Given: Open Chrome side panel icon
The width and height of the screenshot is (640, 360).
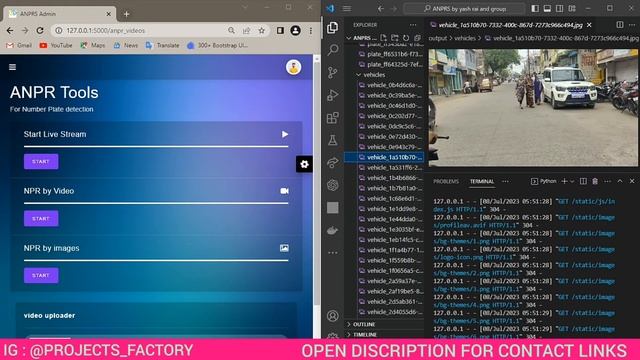Looking at the screenshot, I should click(280, 31).
